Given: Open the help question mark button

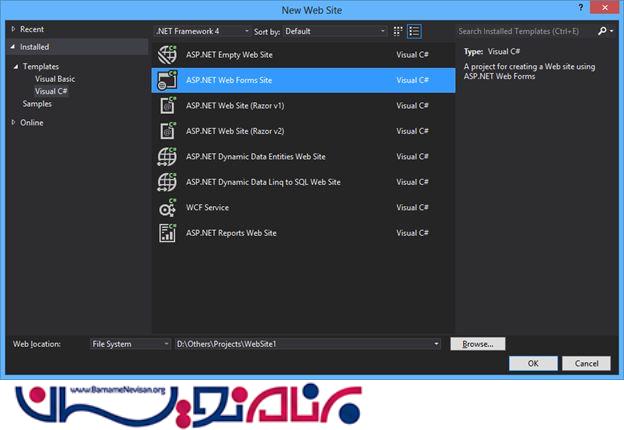Looking at the screenshot, I should coord(581,7).
